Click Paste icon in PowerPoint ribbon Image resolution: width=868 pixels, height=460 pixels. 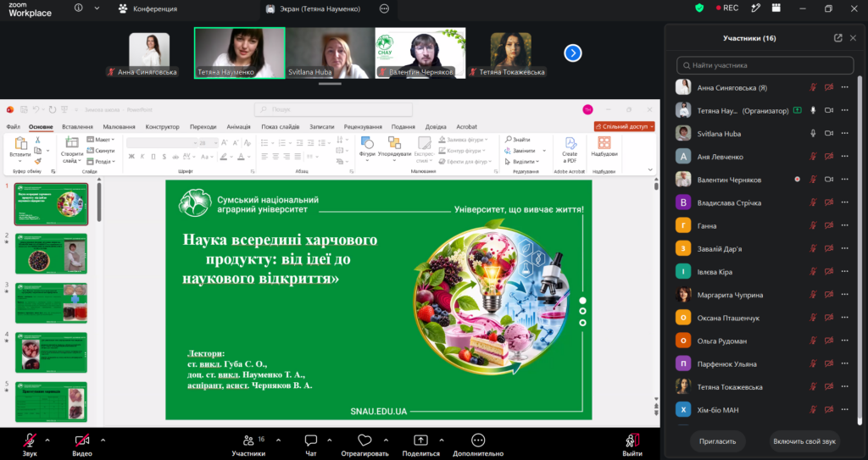pos(20,144)
